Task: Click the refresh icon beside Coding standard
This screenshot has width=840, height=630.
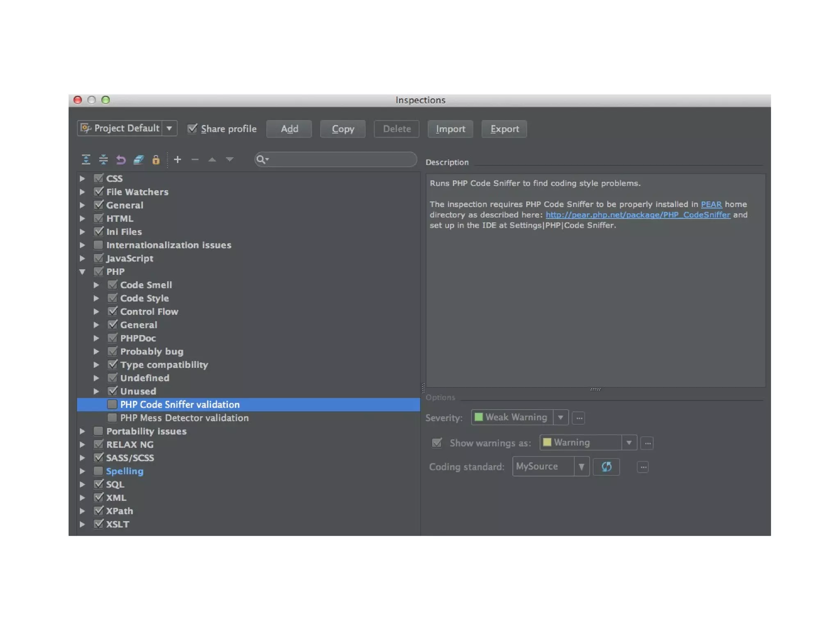Action: (x=606, y=467)
